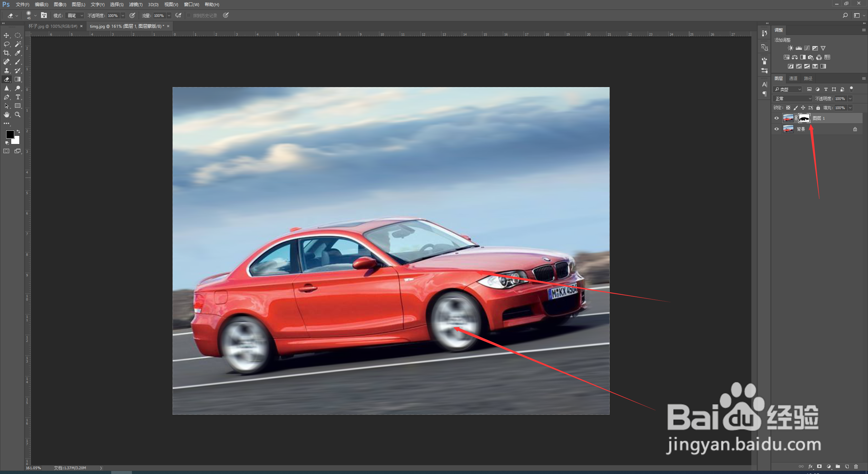This screenshot has width=868, height=474.
Task: Add a Levels adjustment
Action: [x=799, y=48]
